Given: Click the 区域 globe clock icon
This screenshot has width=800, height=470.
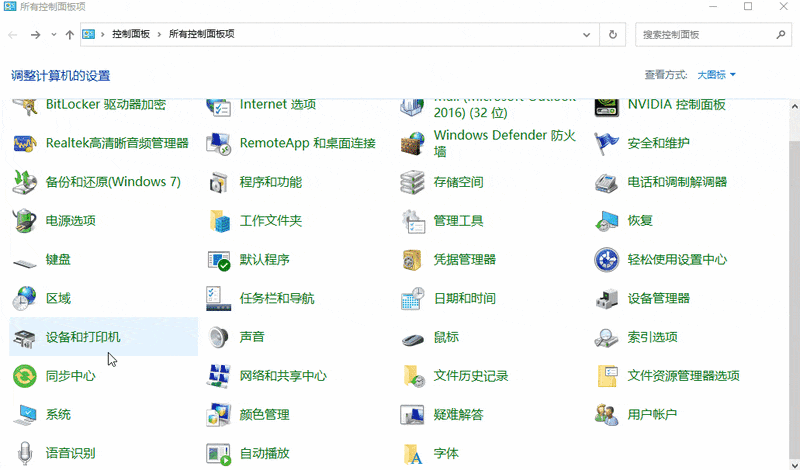Looking at the screenshot, I should [24, 299].
